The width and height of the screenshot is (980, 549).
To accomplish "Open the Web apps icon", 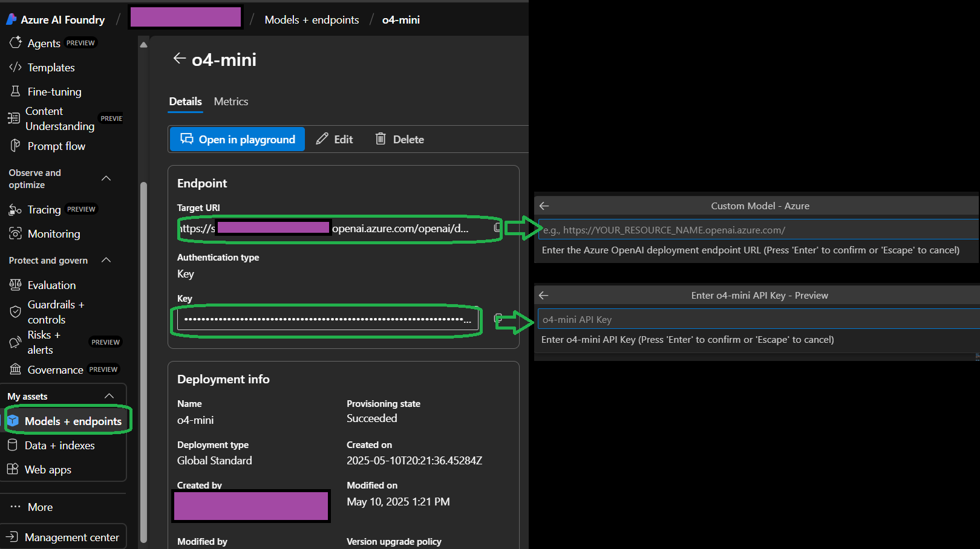I will pyautogui.click(x=13, y=469).
